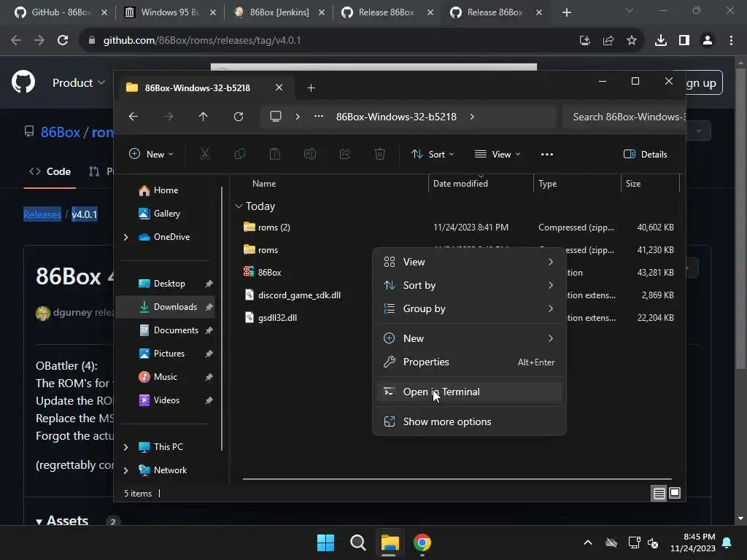Open New submenu in context menu

click(469, 338)
